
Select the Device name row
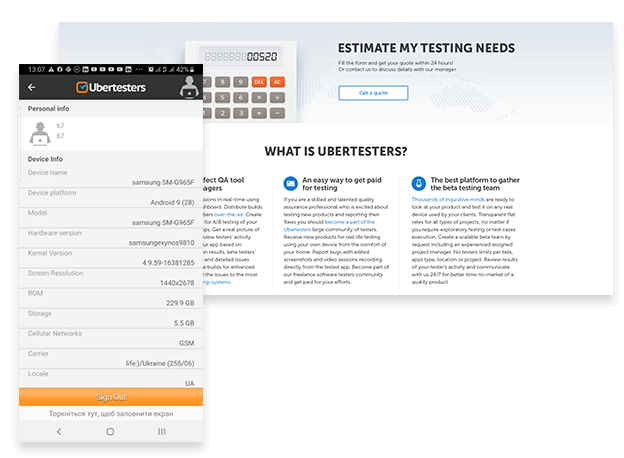(110, 177)
